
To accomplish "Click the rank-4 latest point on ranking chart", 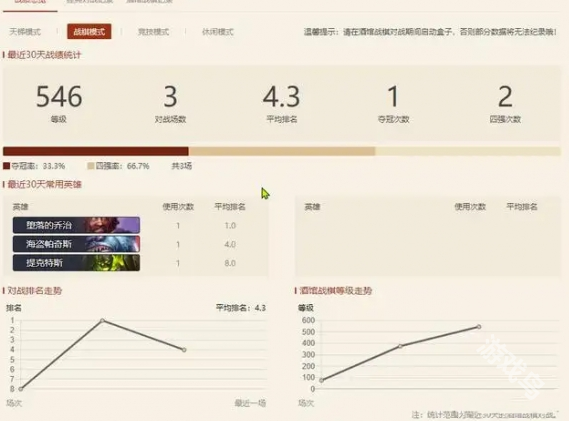I will pos(184,350).
